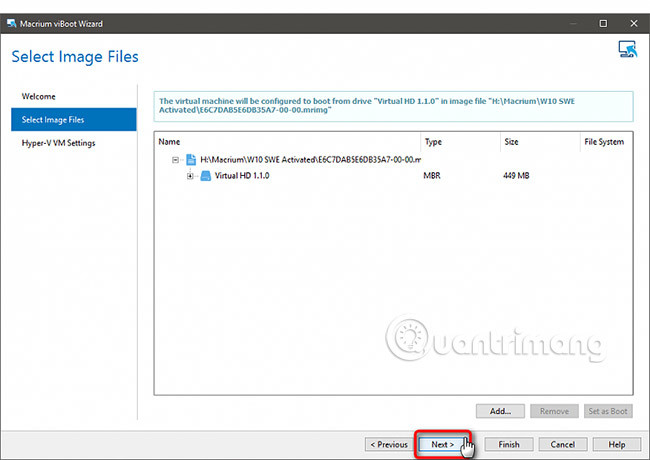Go to the Welcome step
This screenshot has width=650, height=460.
74,97
